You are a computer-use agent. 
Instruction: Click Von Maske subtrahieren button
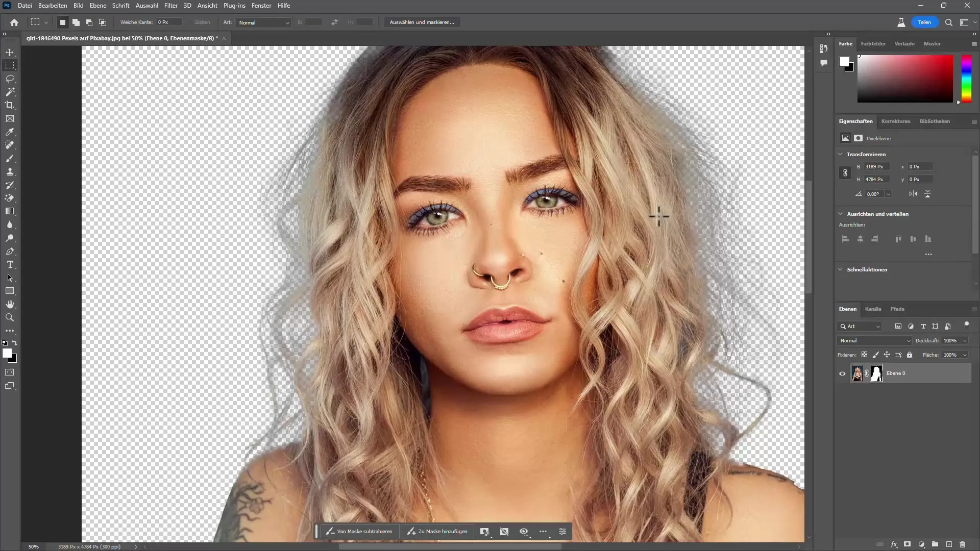(360, 532)
